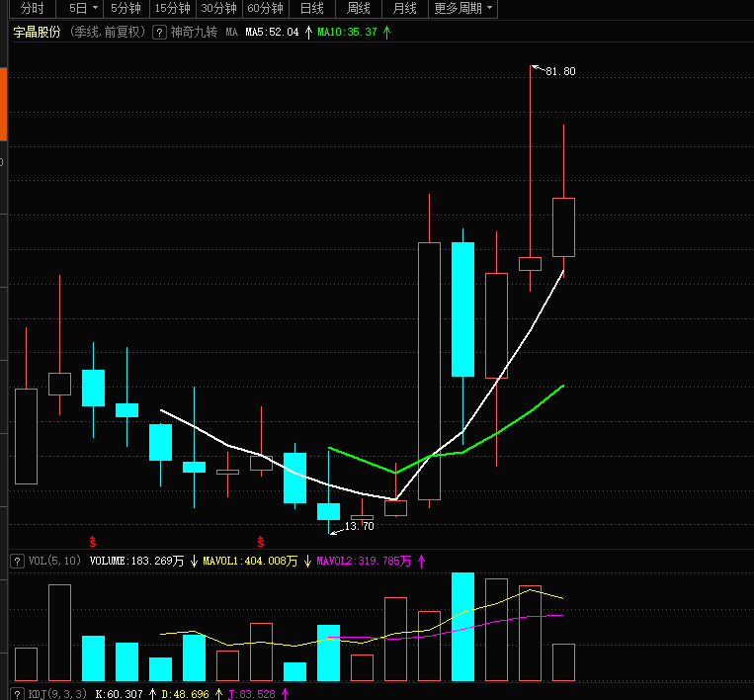Click the 81.80 high price arrow label

tap(558, 71)
